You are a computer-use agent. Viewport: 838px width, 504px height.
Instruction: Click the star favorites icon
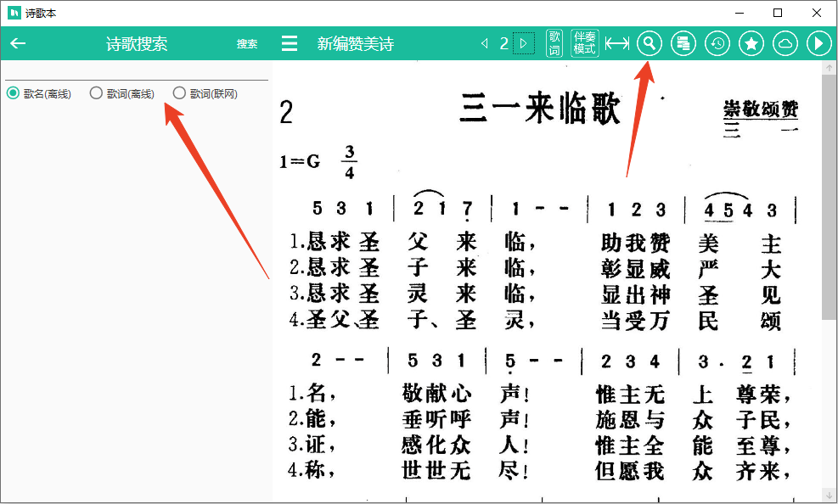751,44
